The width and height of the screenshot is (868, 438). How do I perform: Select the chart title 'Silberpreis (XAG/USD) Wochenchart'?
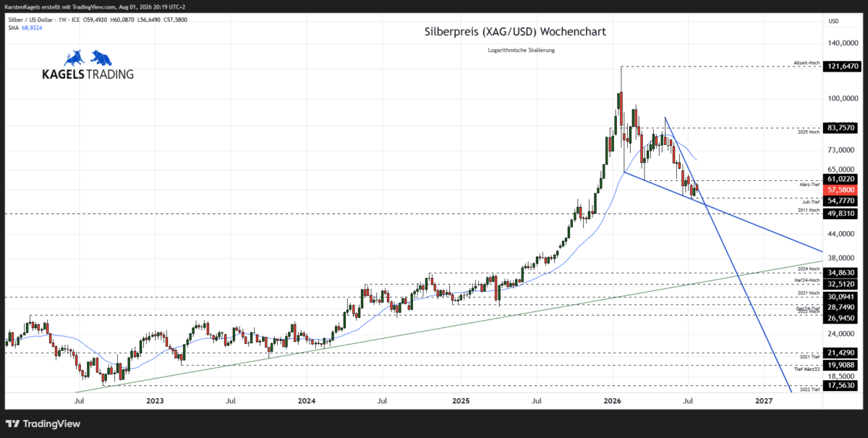coord(514,32)
